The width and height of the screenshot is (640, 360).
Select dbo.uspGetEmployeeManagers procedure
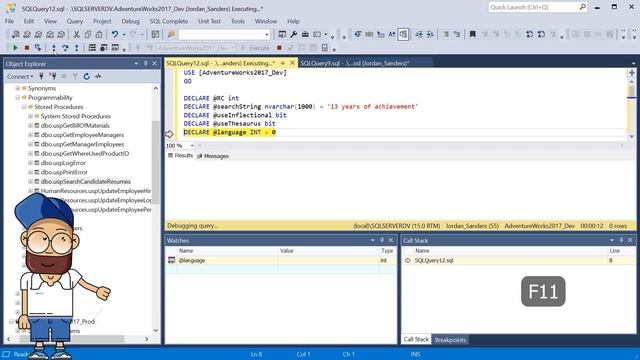click(x=82, y=135)
